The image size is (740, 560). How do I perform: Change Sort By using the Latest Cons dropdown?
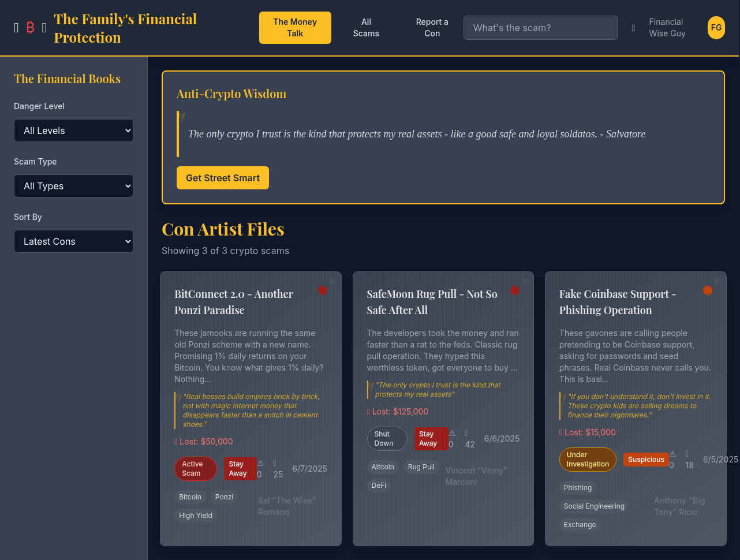point(73,241)
